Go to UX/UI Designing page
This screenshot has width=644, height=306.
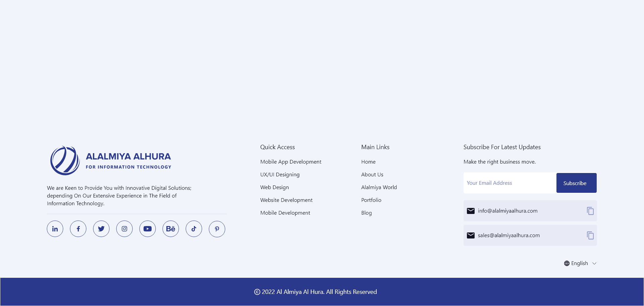click(280, 175)
